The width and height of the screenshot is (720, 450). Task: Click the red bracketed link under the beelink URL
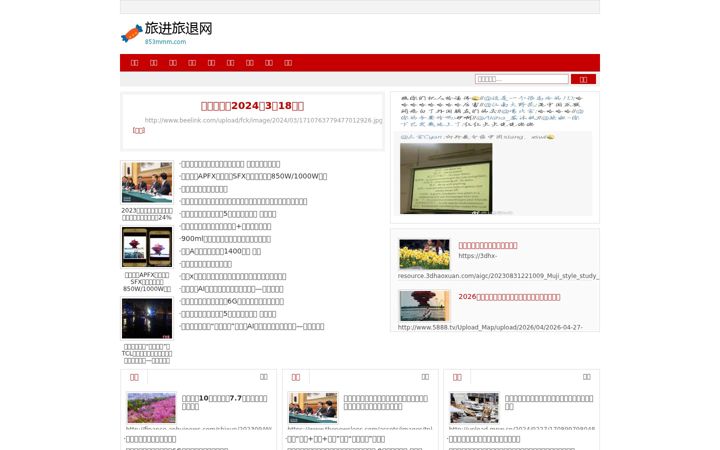(139, 130)
